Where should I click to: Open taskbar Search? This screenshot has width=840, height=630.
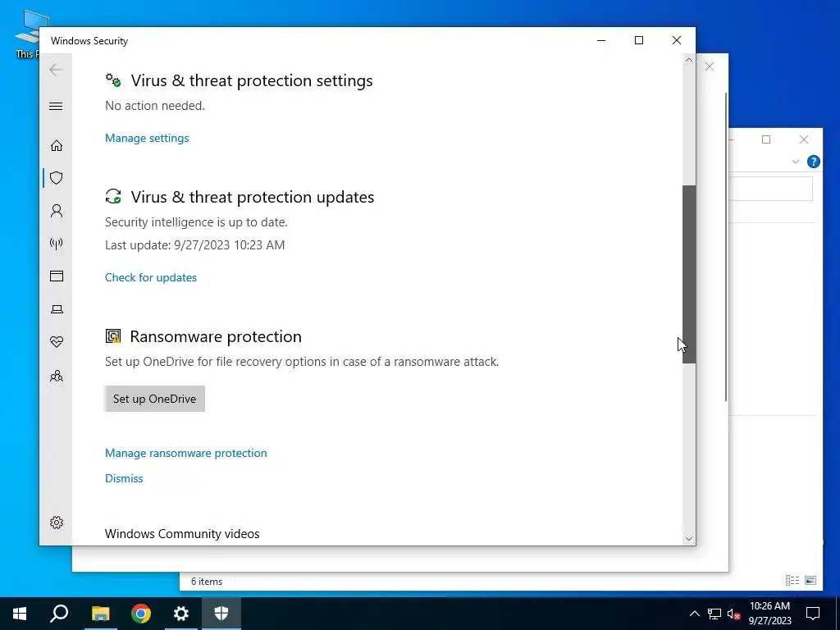click(59, 614)
